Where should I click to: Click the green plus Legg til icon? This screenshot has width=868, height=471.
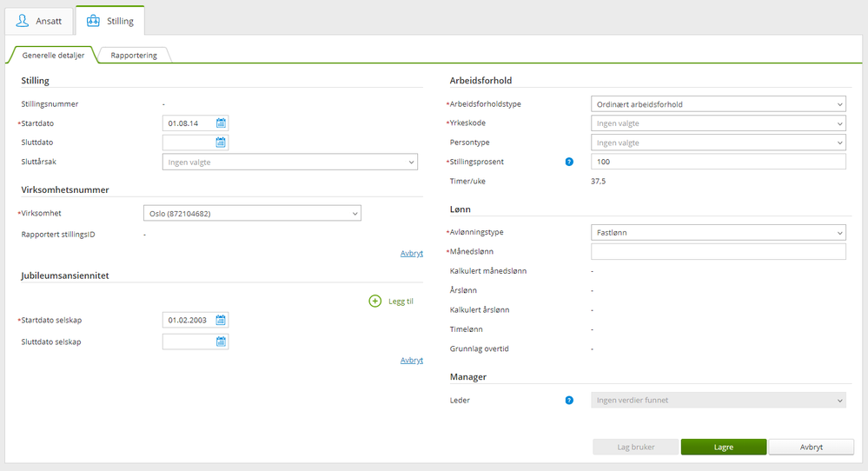pos(375,301)
